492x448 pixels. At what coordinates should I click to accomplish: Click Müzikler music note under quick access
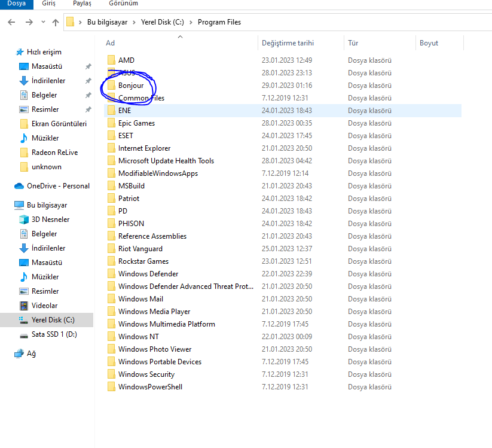[24, 138]
